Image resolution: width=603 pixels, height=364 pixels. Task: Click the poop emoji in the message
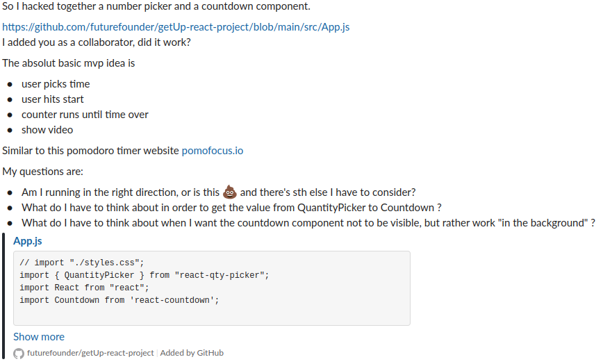click(229, 192)
